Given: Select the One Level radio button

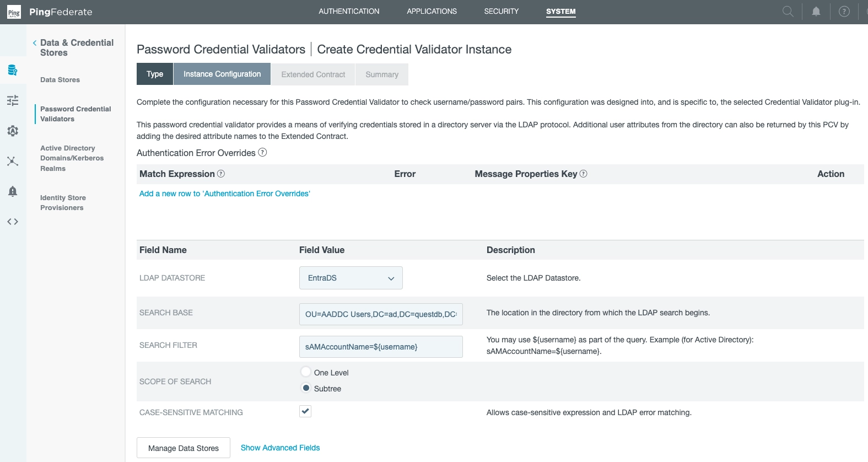Looking at the screenshot, I should (x=306, y=372).
